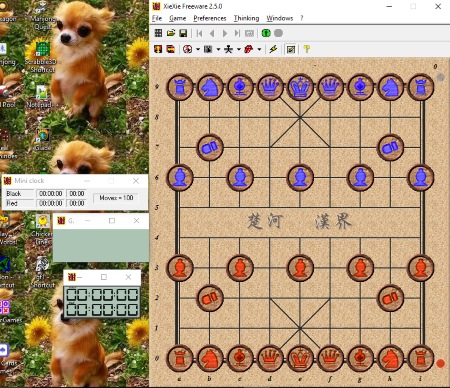This screenshot has height=388, width=450.
Task: Click the flip board toolbar icon
Action: click(158, 49)
